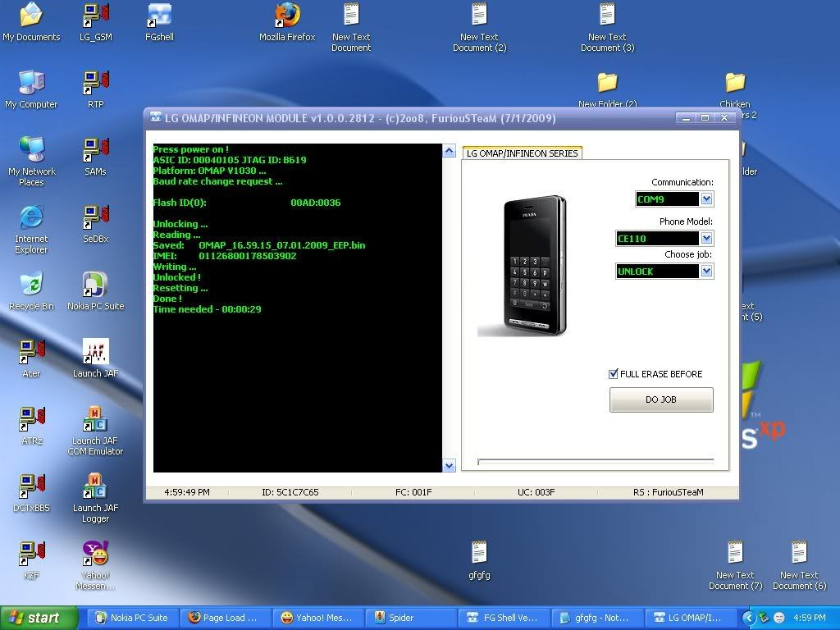This screenshot has height=630, width=840.
Task: Launch RTP desktop shortcut
Action: [x=96, y=89]
